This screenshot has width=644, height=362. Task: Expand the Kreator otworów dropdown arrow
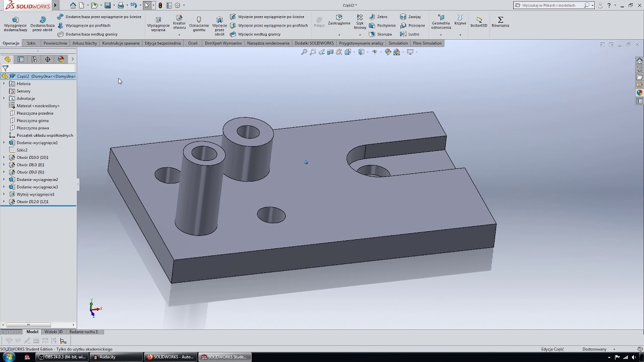click(179, 35)
